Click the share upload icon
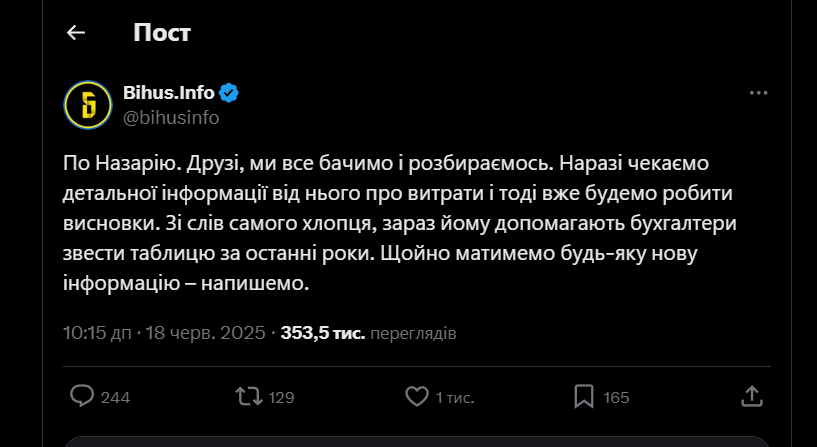Screen dimensions: 817x447 click(751, 396)
